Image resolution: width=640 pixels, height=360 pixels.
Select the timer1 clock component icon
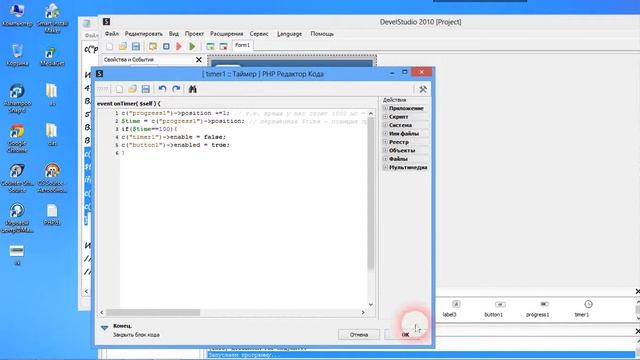click(588, 304)
